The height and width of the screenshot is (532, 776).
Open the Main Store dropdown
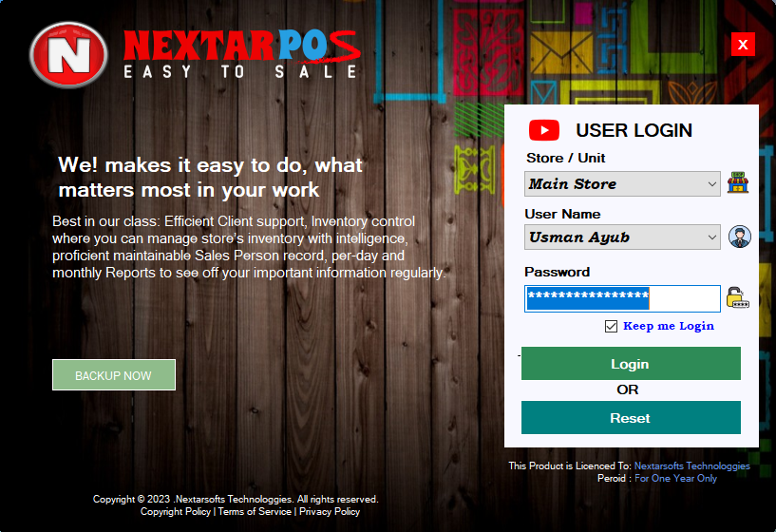tap(622, 184)
